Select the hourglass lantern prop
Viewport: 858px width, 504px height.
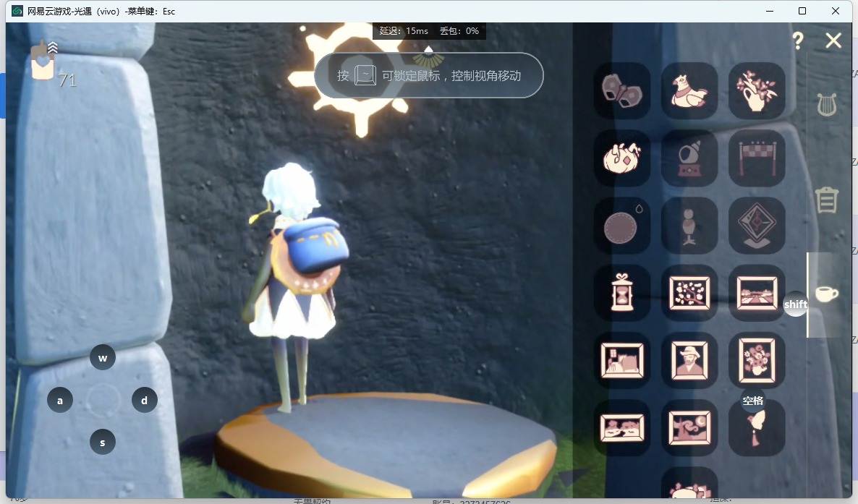click(x=622, y=293)
